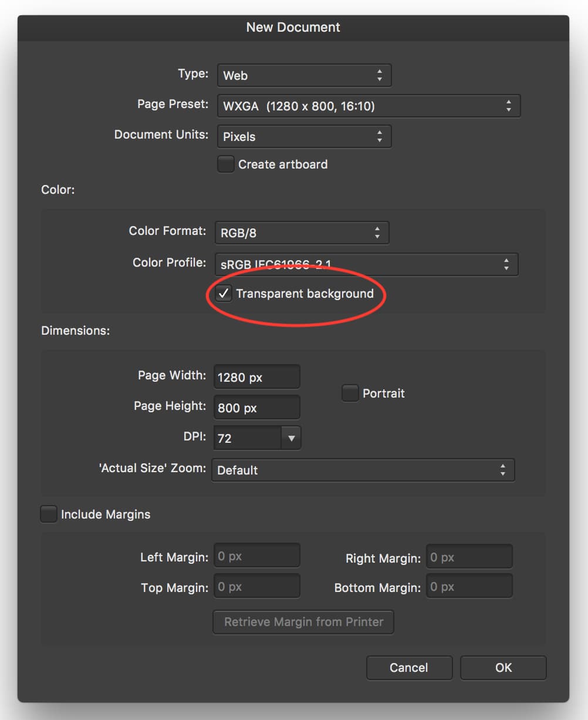Expand the DPI dropdown arrow
This screenshot has width=588, height=720.
pos(292,438)
